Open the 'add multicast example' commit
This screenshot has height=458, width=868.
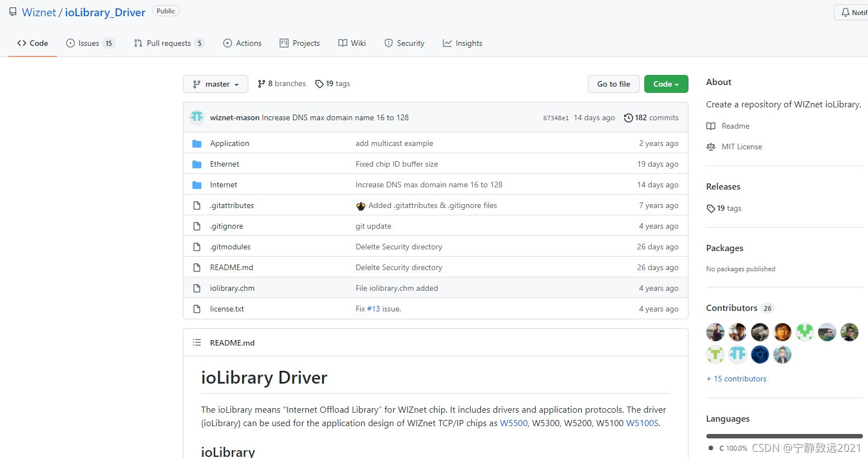394,143
